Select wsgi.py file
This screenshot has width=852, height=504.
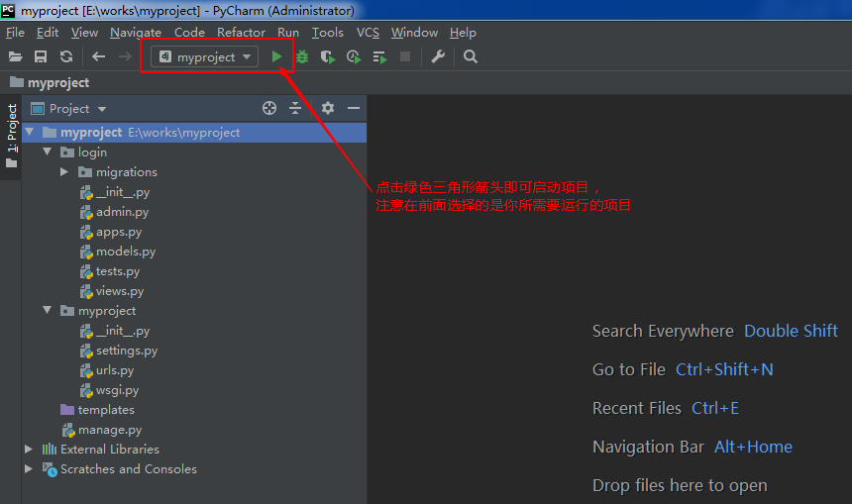(x=109, y=390)
